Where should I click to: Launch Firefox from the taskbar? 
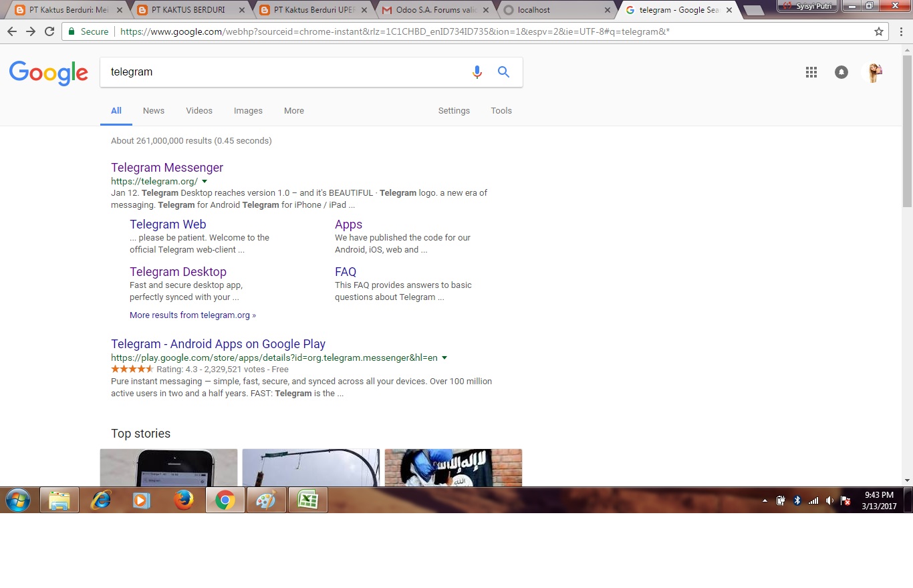tap(183, 500)
